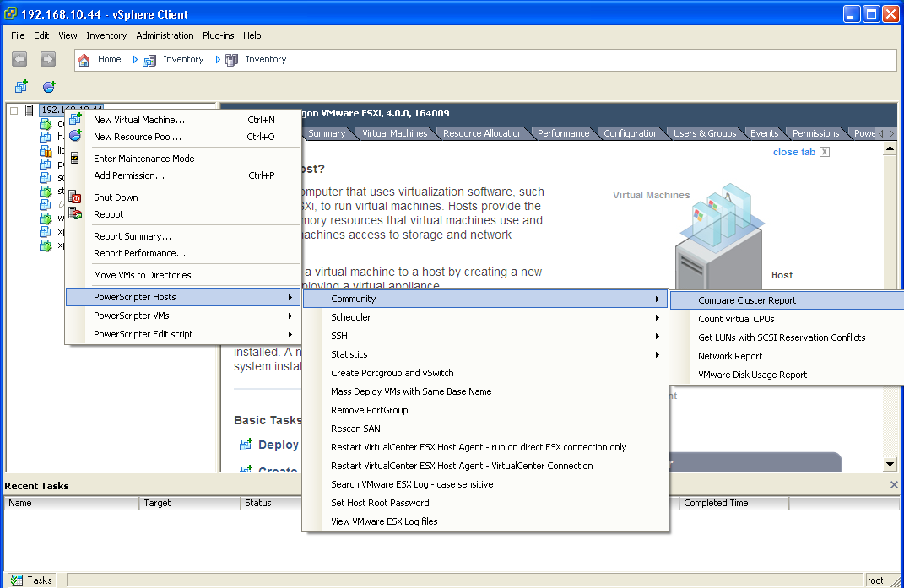
Task: Click the close tab link
Action: [794, 152]
